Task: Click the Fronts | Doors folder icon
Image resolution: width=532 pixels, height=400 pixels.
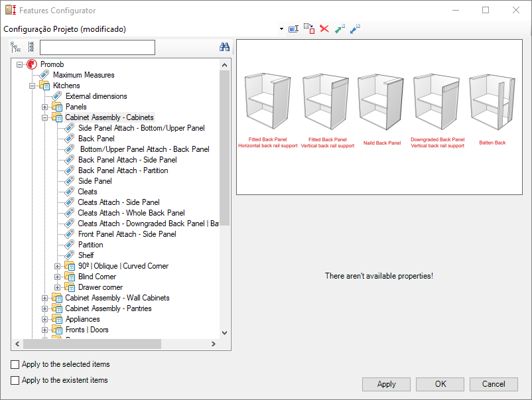Action: point(57,330)
